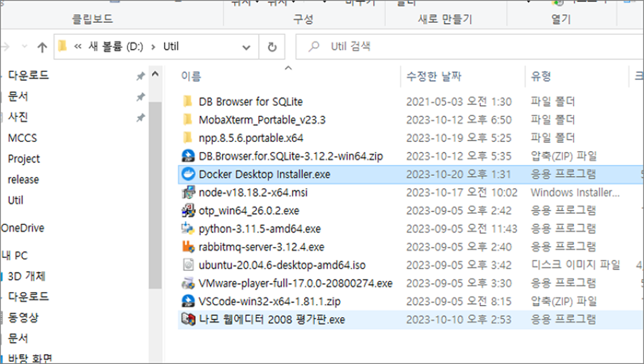644x364 pixels.
Task: Select 3D 개체 under 내 PC
Action: click(x=27, y=276)
